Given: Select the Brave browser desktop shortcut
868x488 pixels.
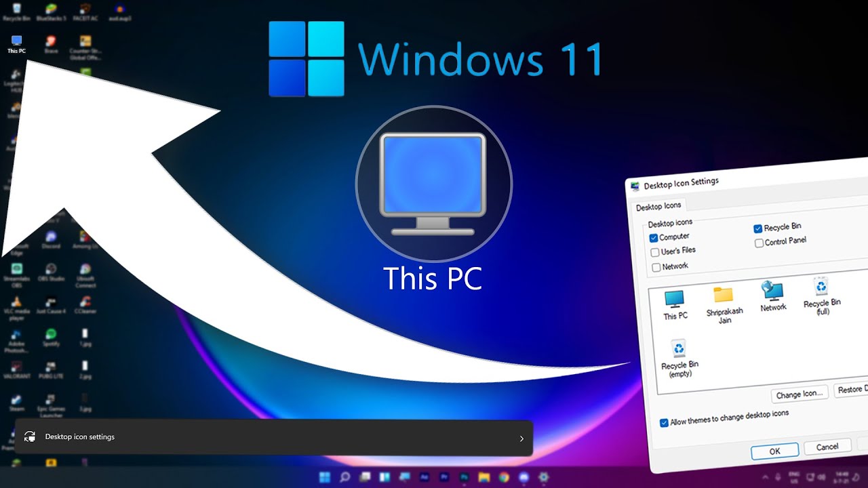Looking at the screenshot, I should click(51, 45).
